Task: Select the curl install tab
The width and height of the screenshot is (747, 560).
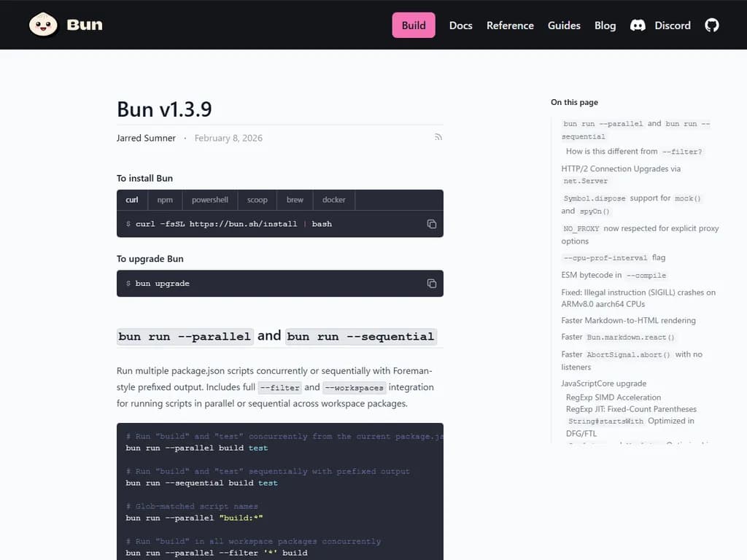Action: (131, 199)
